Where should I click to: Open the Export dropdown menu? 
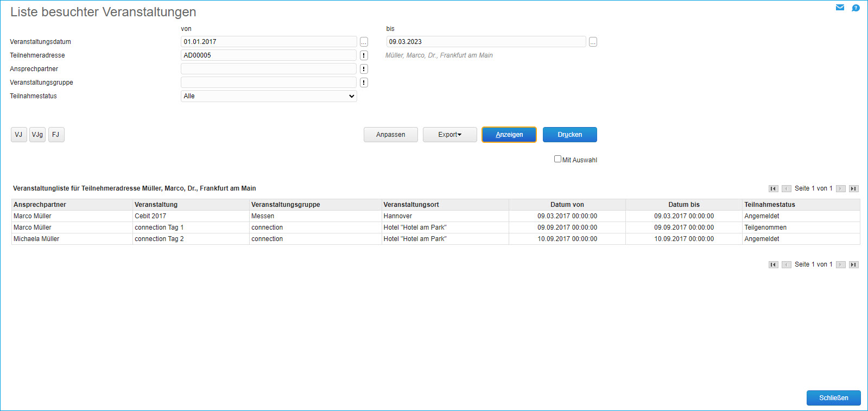point(449,135)
